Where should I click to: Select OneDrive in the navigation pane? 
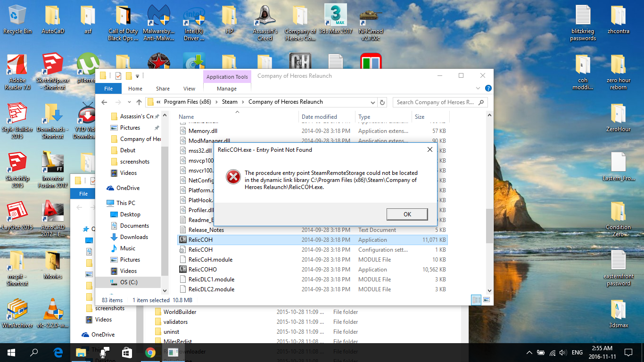point(128,188)
